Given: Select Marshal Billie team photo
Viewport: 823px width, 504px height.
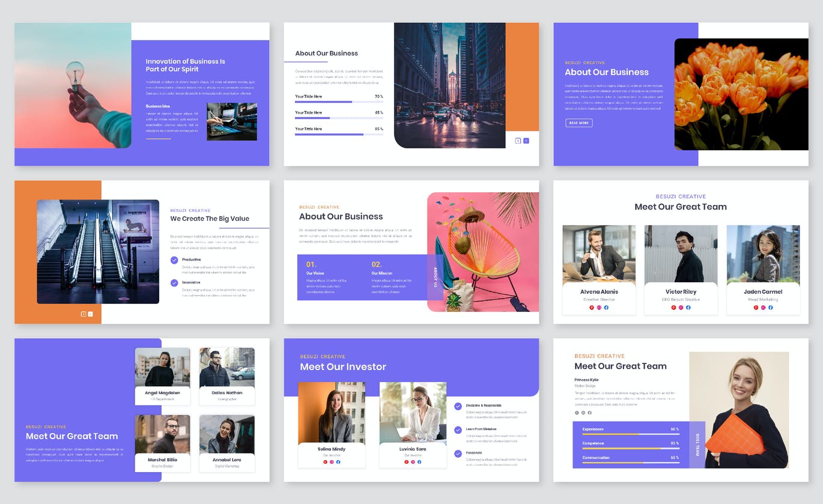Looking at the screenshot, I should pyautogui.click(x=162, y=434).
